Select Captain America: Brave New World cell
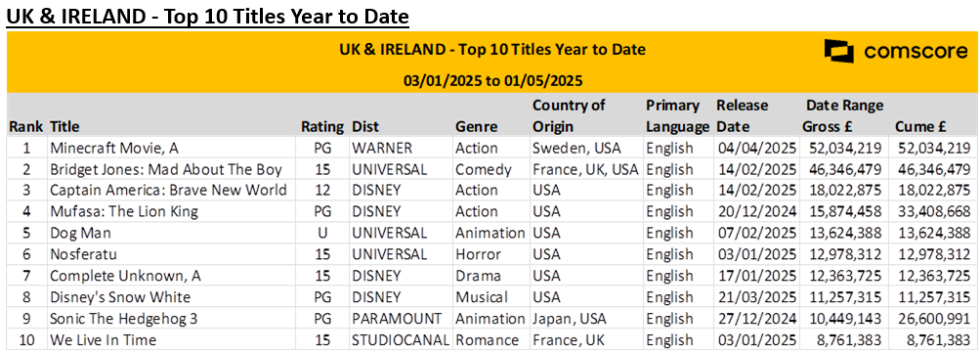This screenshot has width=980, height=353. click(168, 191)
